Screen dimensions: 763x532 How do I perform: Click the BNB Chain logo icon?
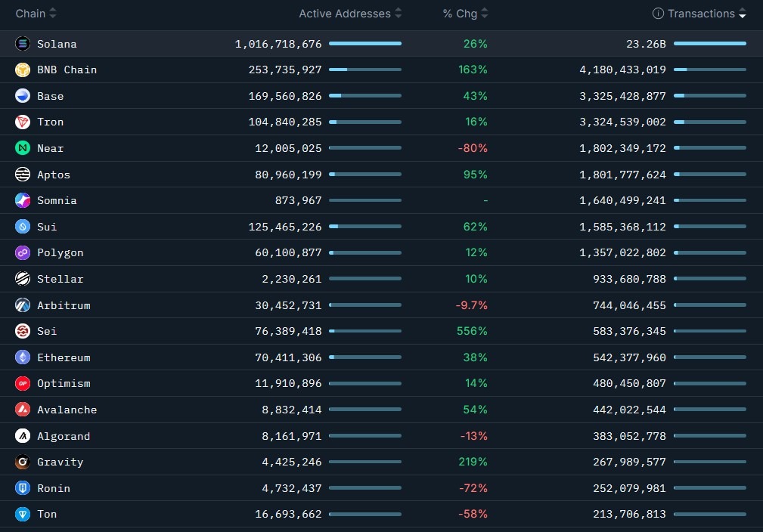[x=23, y=70]
